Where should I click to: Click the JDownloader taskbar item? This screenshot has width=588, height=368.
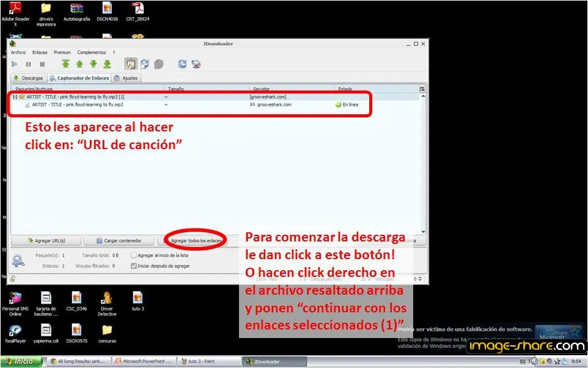[x=274, y=362]
